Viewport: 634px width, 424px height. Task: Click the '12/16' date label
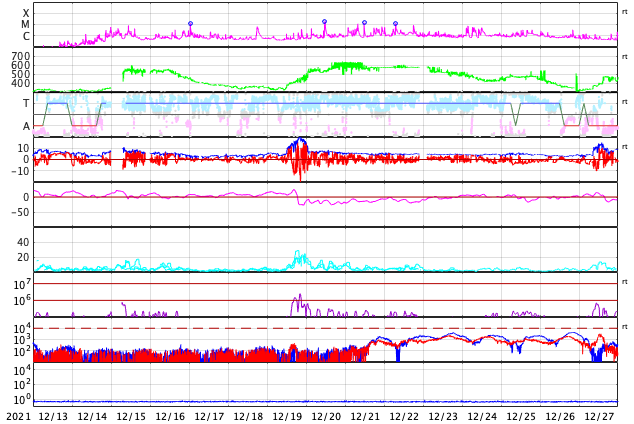click(x=170, y=417)
